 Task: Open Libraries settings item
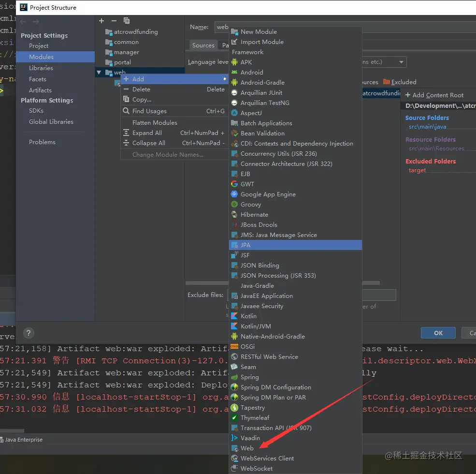[x=41, y=68]
